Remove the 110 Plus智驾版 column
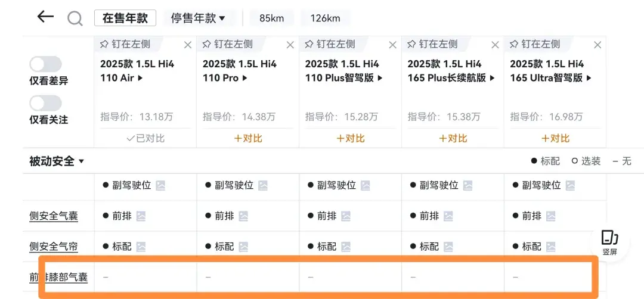644x299 pixels. 392,45
